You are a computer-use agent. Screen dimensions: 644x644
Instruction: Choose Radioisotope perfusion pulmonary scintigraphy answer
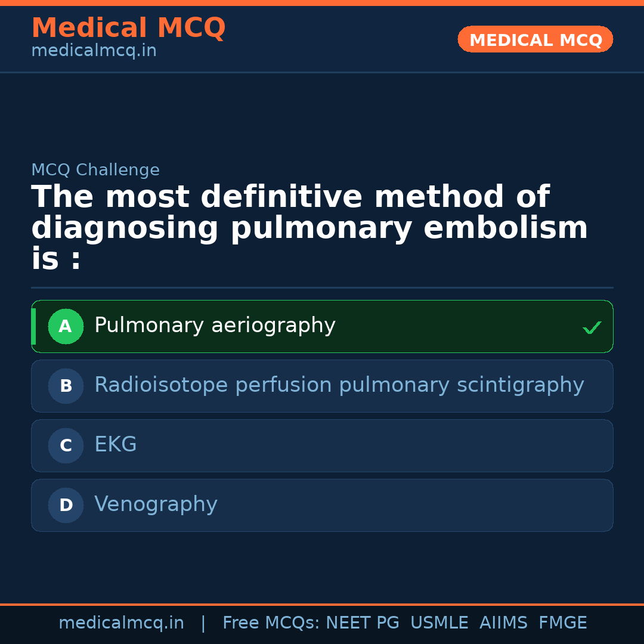[x=339, y=385]
